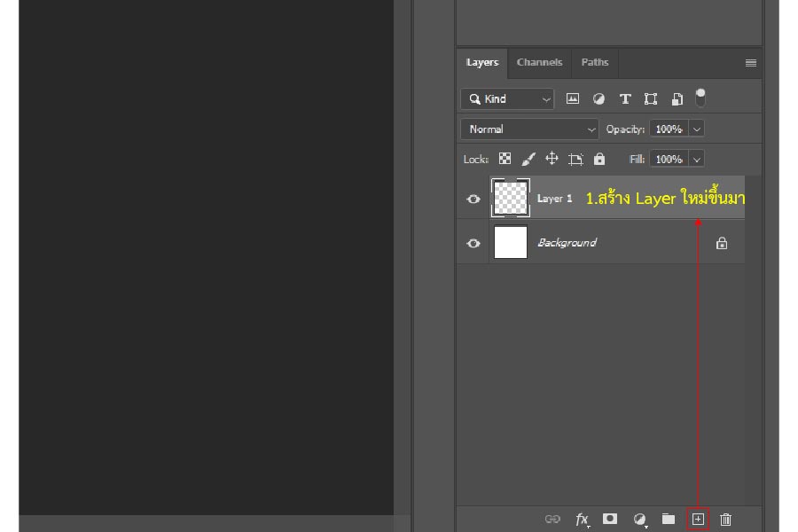Add a layer style fx icon
Screen dimensions: 798x532
pos(582,519)
